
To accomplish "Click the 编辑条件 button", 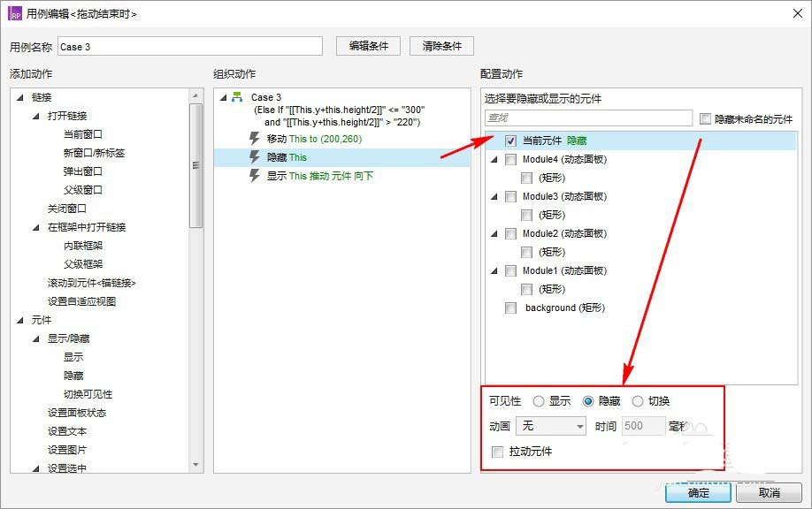I will 368,46.
